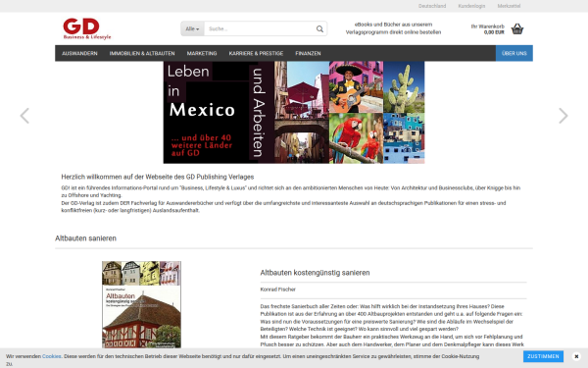Image resolution: width=588 pixels, height=368 pixels.
Task: Click the Zustimmen cookie button
Action: [543, 356]
